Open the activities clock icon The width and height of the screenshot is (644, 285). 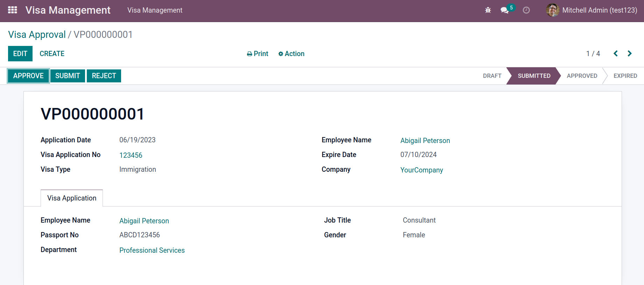(526, 10)
